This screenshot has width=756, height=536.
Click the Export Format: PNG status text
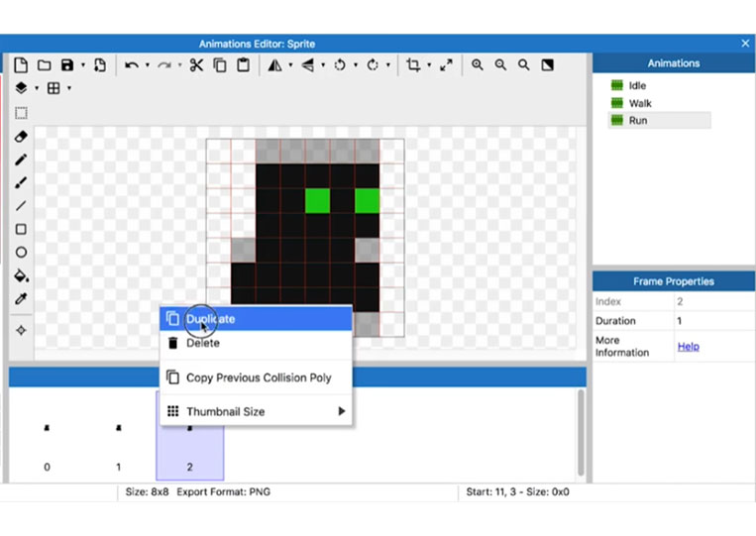point(223,492)
